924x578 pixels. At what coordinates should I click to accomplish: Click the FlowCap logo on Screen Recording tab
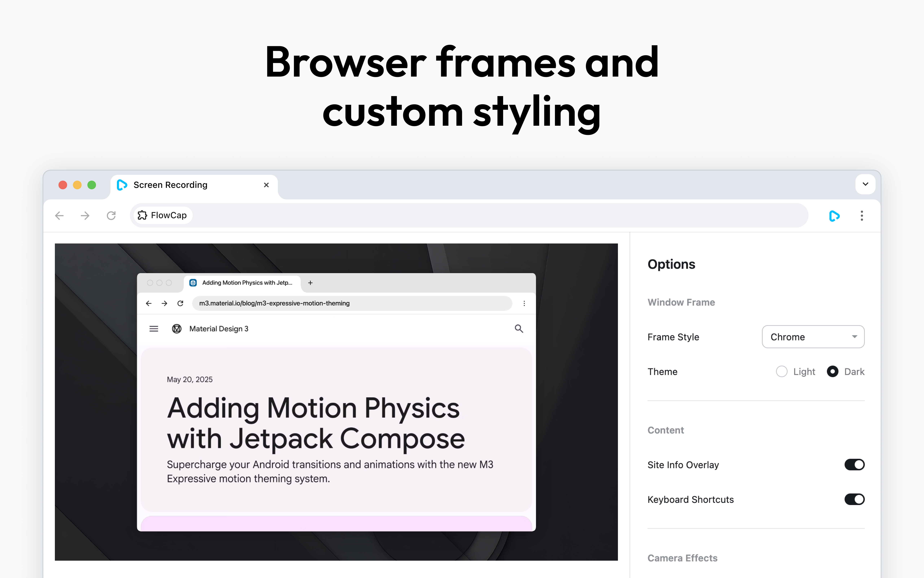(122, 185)
